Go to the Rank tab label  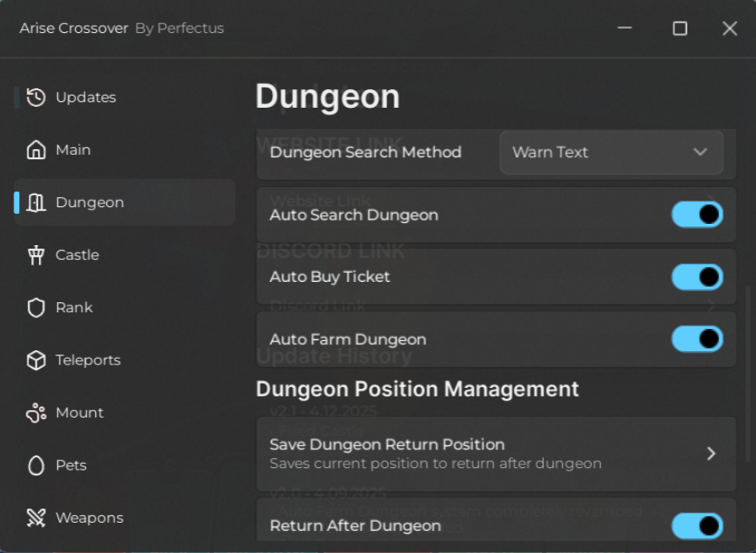pyautogui.click(x=74, y=307)
